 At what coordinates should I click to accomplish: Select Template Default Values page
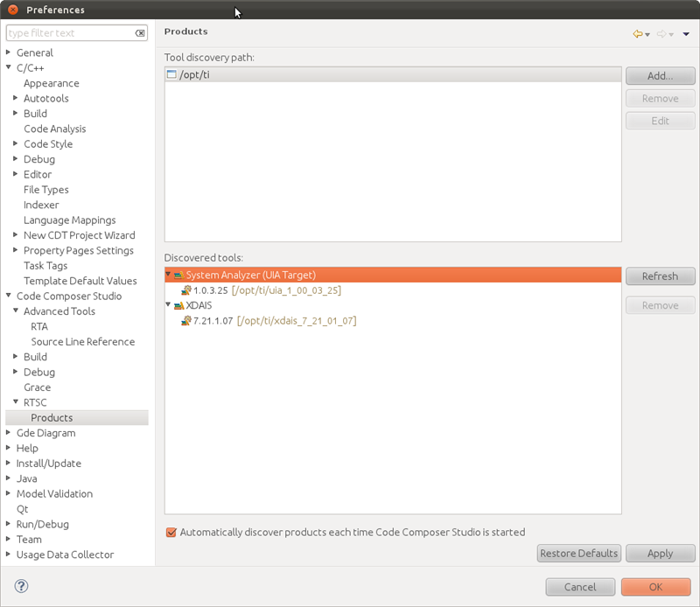80,281
